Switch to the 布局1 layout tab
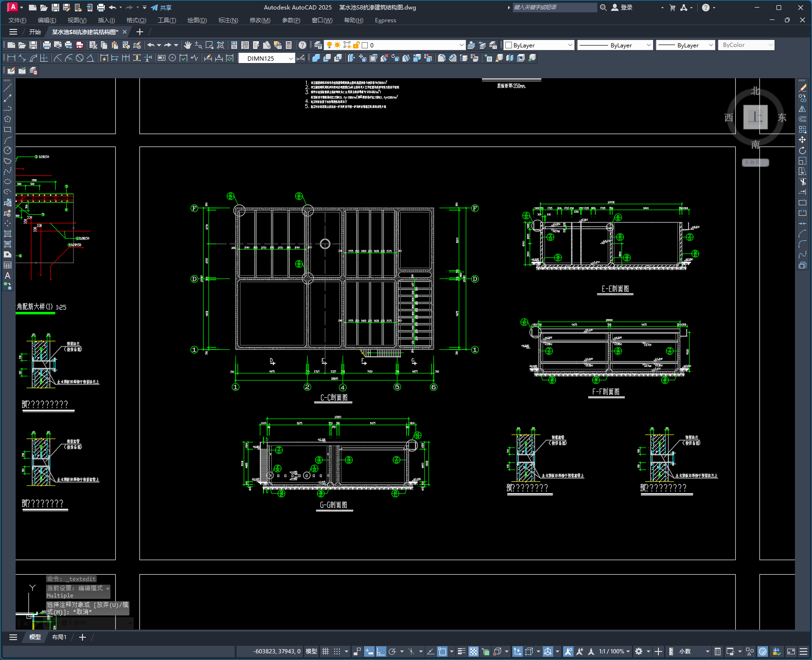812x660 pixels. [x=59, y=637]
